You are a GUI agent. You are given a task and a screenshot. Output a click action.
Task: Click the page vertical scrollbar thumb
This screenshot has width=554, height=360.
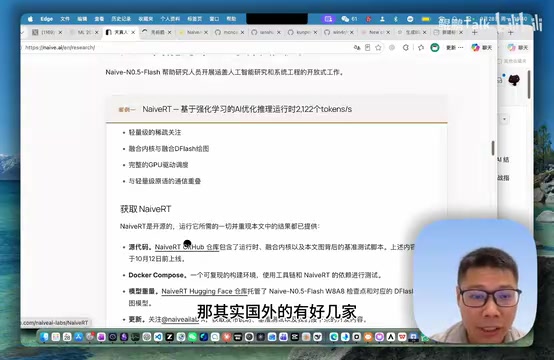coord(493,148)
